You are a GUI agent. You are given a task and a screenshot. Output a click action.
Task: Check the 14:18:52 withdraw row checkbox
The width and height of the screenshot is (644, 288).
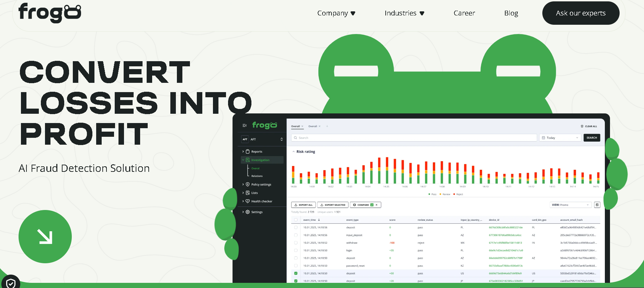point(296,243)
